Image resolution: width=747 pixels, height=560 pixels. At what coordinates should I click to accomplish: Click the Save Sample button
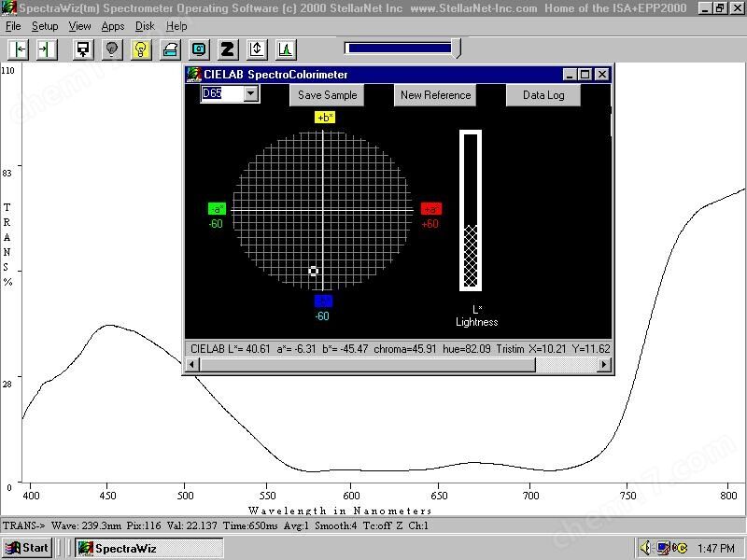point(328,95)
